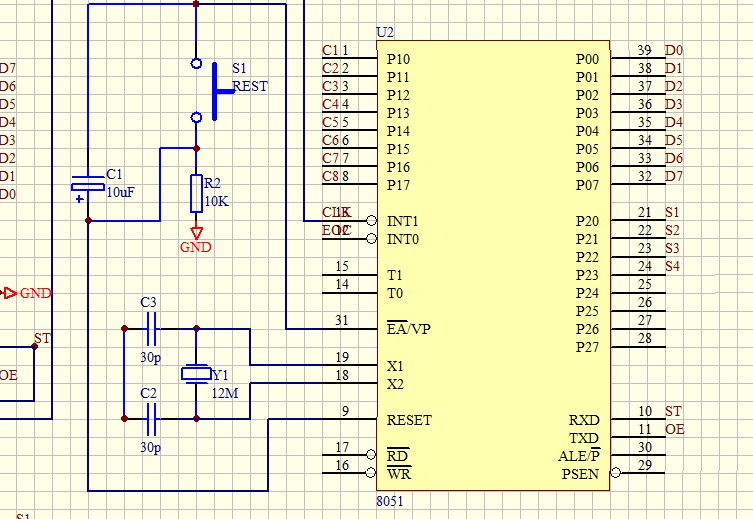Click the S4 net label at pin 24

(x=672, y=266)
